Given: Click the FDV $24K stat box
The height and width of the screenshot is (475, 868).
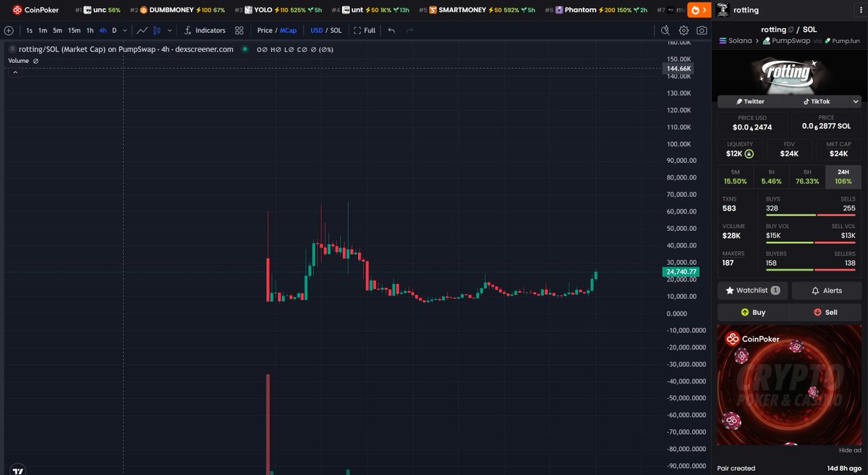Looking at the screenshot, I should (x=789, y=148).
